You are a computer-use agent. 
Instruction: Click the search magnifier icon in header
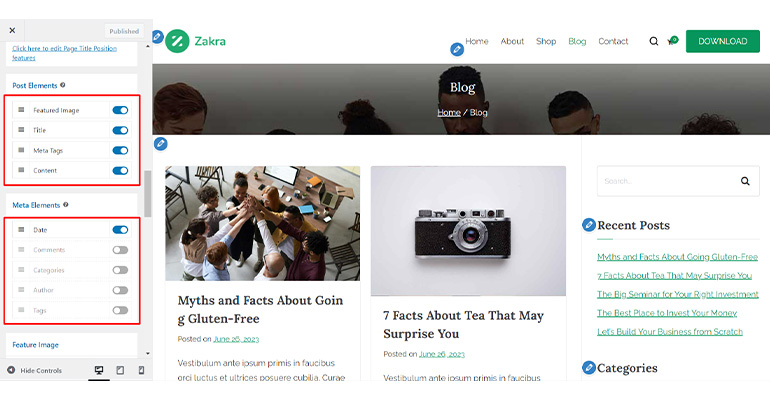(654, 41)
